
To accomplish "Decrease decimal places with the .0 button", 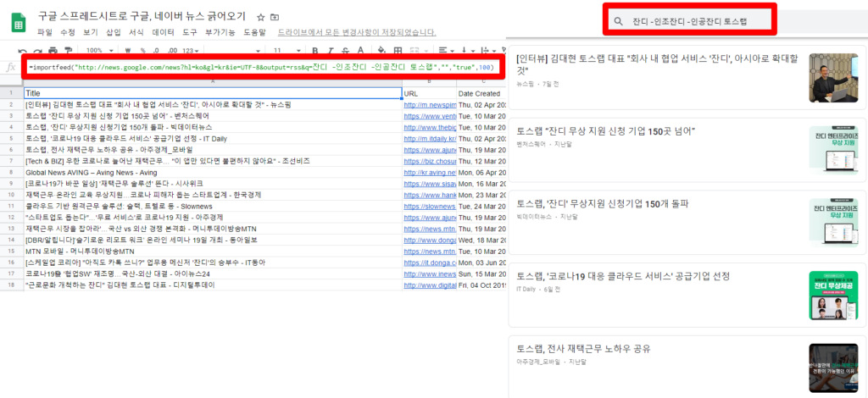I will tap(157, 50).
